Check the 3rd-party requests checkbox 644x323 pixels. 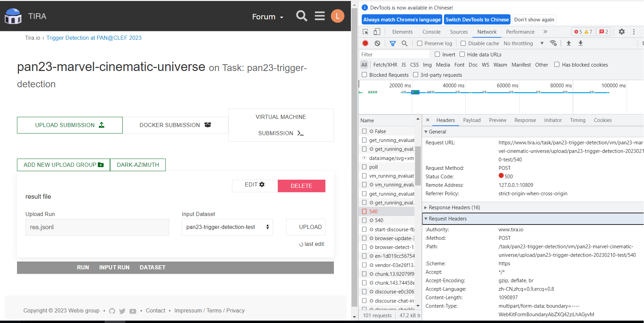coord(416,75)
